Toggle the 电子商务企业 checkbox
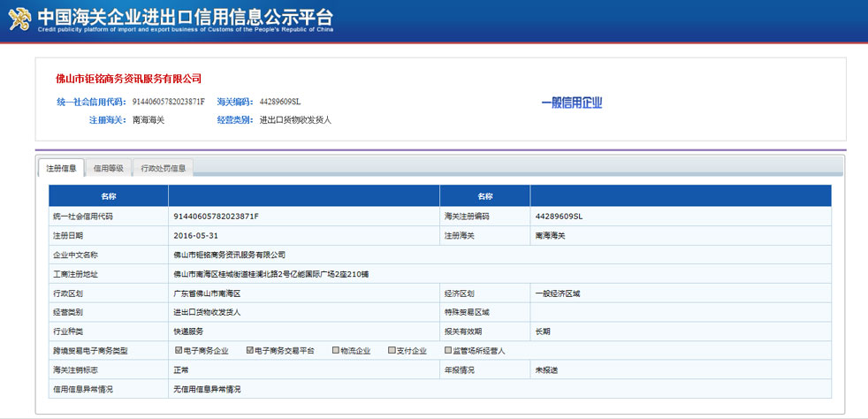Viewport: 868px width, 419px height. tap(179, 350)
